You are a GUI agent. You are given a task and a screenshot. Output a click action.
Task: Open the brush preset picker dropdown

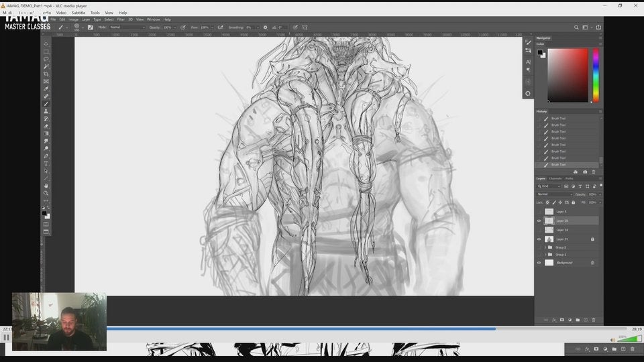tap(83, 27)
